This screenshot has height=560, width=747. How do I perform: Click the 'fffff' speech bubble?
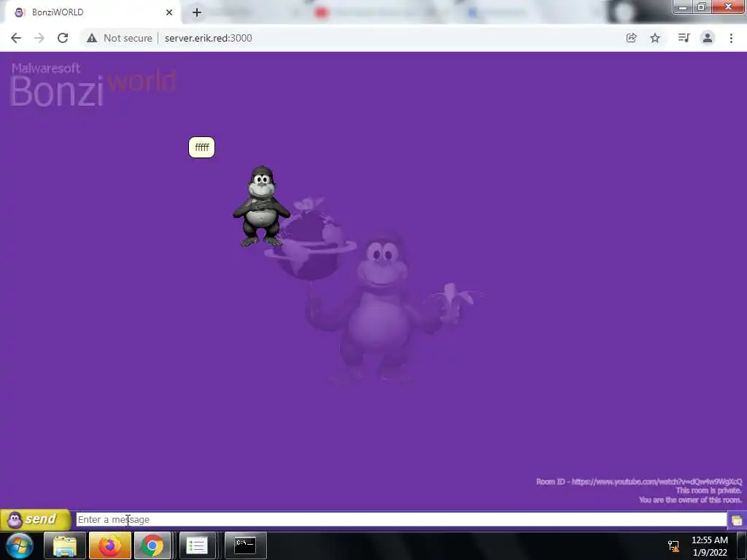(x=201, y=147)
